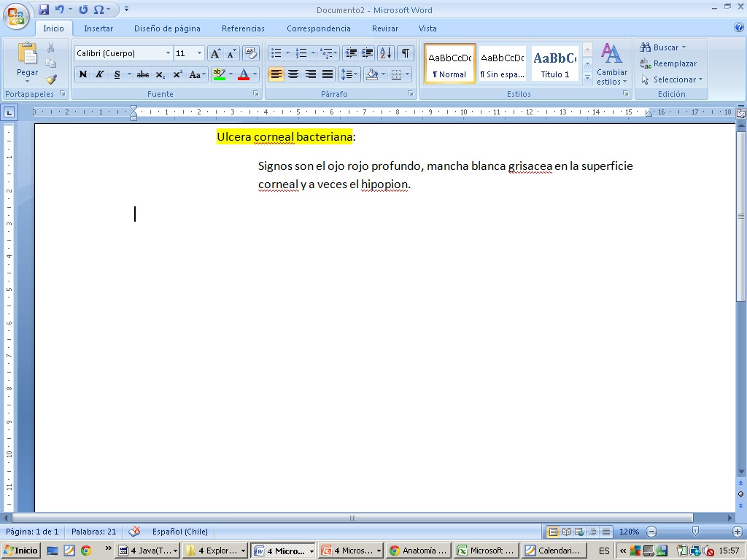Open the Revisar ribbon tab

click(x=384, y=28)
